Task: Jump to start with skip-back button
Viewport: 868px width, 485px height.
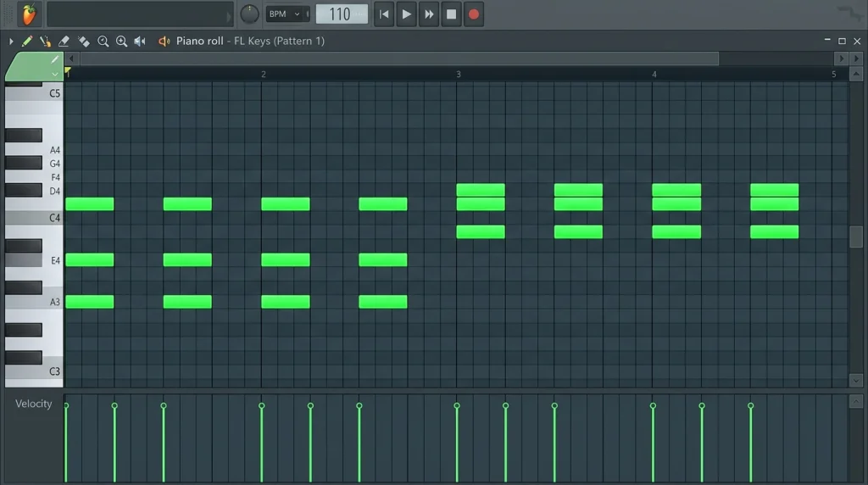Action: click(384, 14)
